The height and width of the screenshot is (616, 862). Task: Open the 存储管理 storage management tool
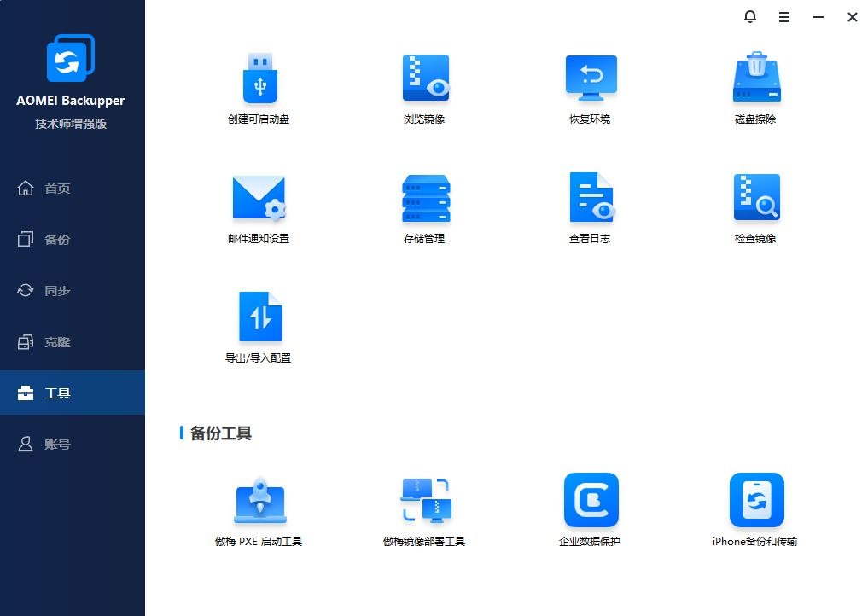click(x=424, y=205)
